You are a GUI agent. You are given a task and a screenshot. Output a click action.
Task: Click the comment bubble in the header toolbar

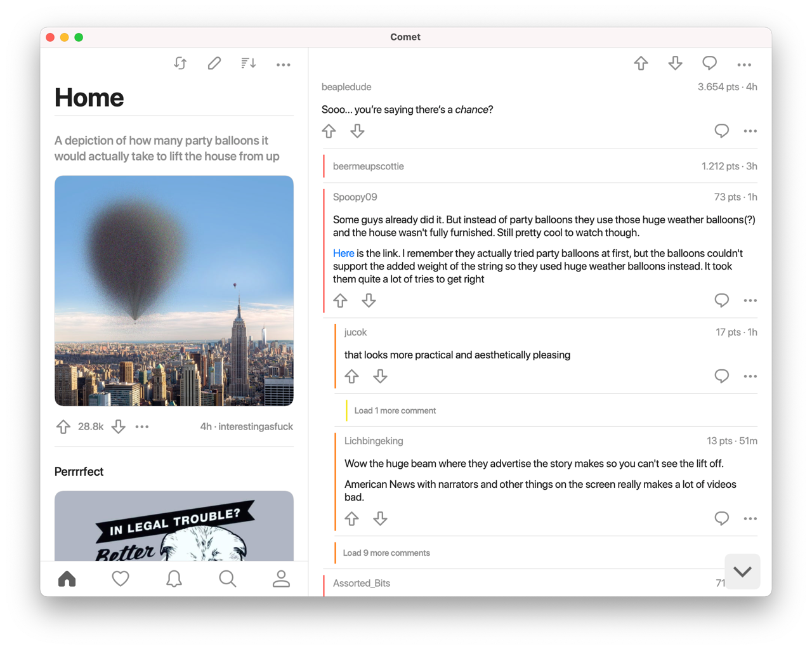(710, 63)
